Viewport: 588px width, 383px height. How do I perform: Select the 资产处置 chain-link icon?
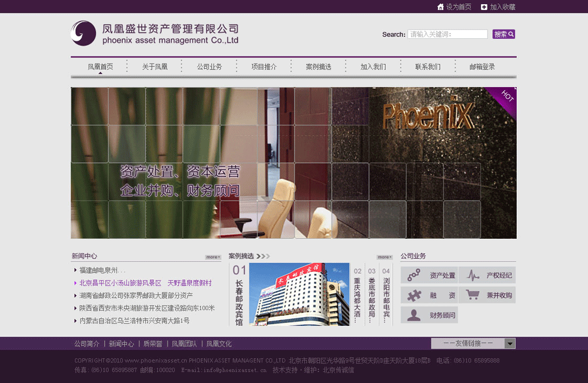414,275
